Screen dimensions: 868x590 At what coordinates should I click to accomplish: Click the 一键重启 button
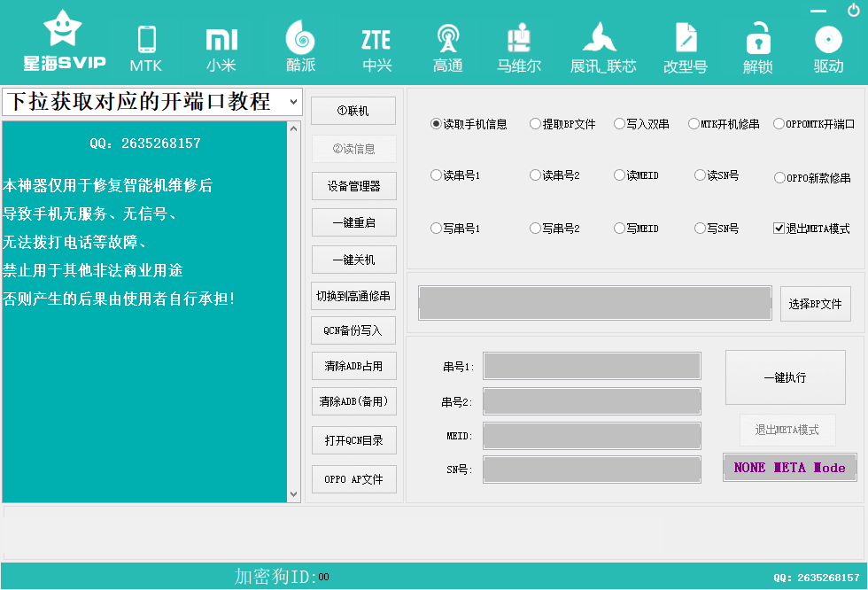pos(353,222)
